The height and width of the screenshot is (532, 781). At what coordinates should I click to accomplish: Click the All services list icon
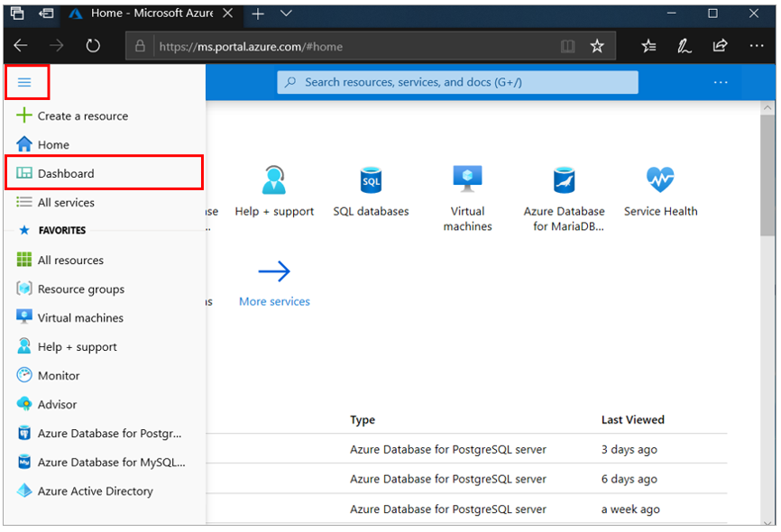click(24, 202)
